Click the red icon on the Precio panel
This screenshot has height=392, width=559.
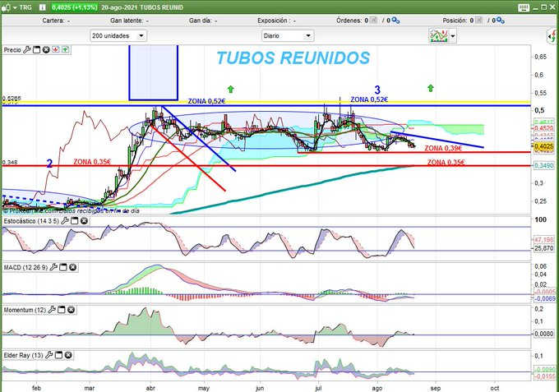tap(56, 50)
